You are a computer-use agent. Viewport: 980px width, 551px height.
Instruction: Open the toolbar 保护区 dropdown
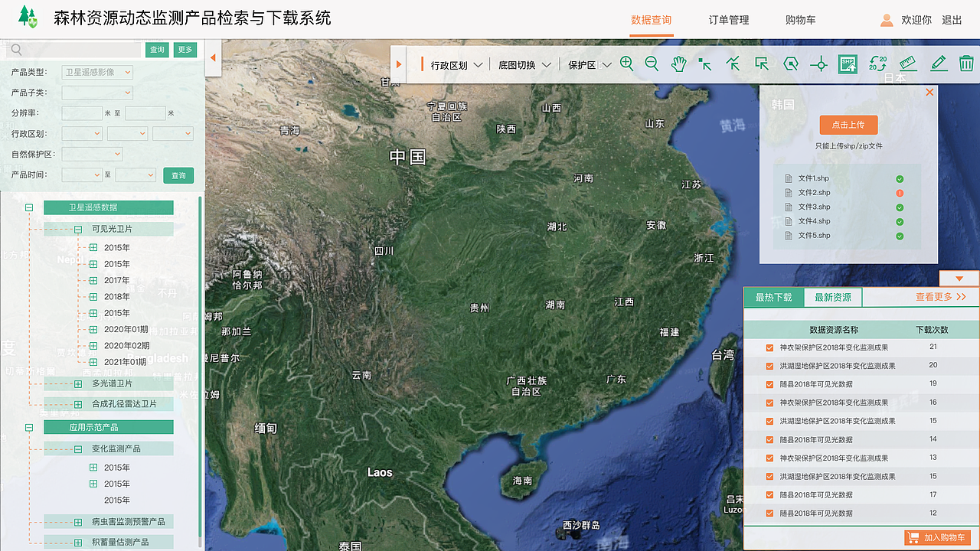[x=590, y=65]
